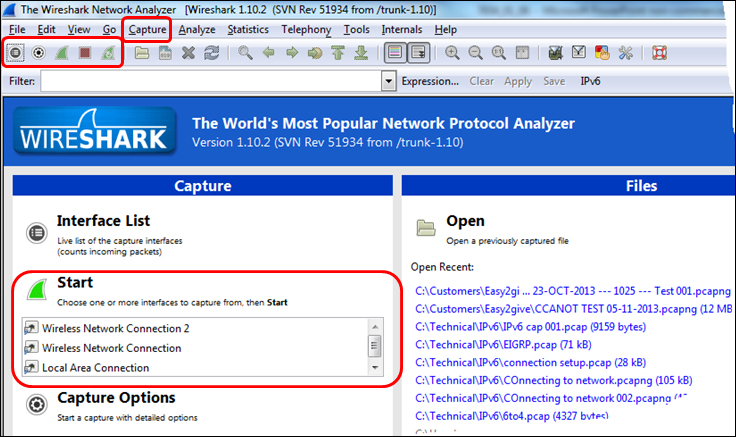Viewport: 736px width, 437px height.
Task: Apply the saved IPv6 filter button
Action: (590, 81)
